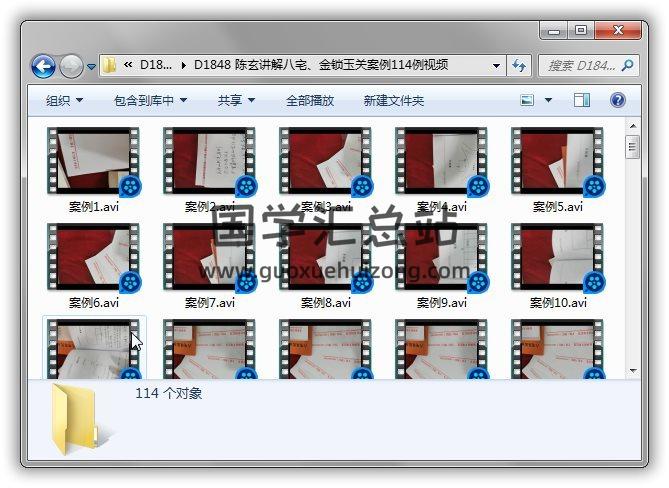Select the 案例8.avi video thumbnail
Viewport: 669px width, 488px height.
tap(326, 257)
